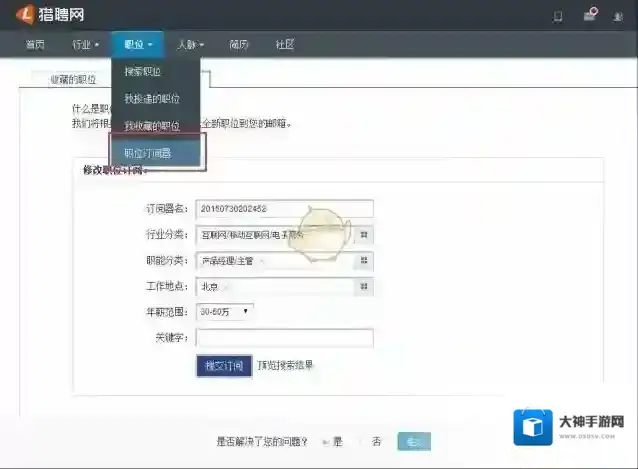Image resolution: width=638 pixels, height=469 pixels.
Task: Click the 预览搜索结果 link
Action: 285,365
